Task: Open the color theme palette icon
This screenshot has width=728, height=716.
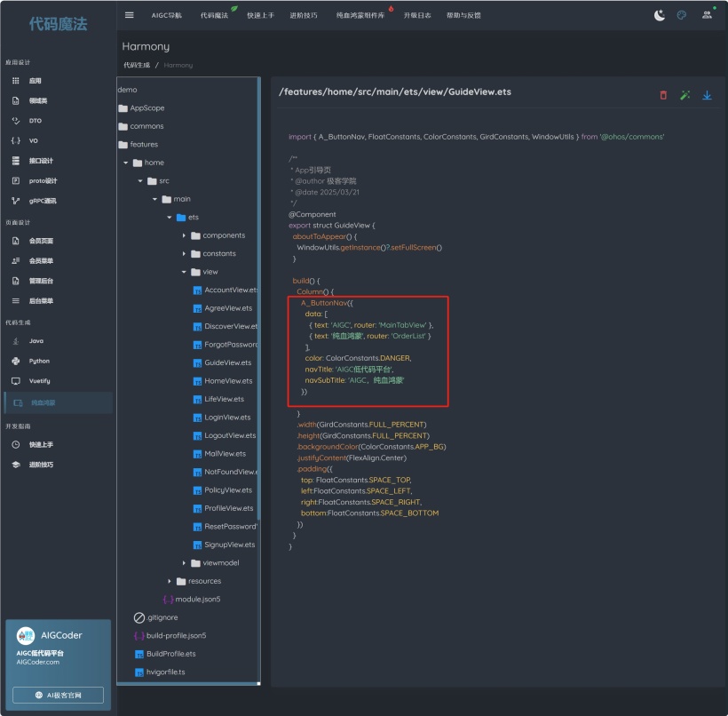Action: tap(682, 15)
